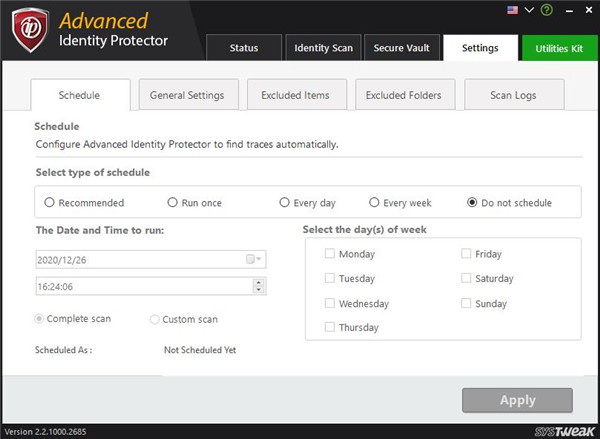
Task: Choose Do not schedule option
Action: click(472, 202)
